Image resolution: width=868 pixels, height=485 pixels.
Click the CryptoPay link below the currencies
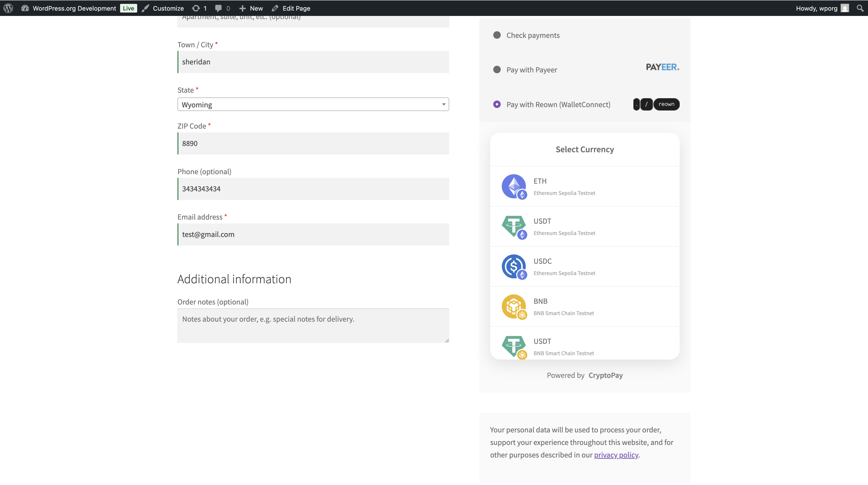click(605, 375)
